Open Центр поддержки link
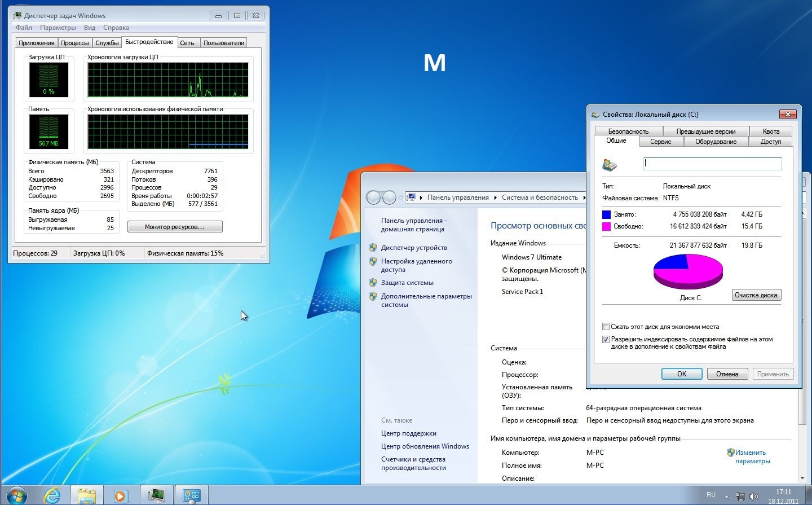The height and width of the screenshot is (505, 812). [x=409, y=433]
